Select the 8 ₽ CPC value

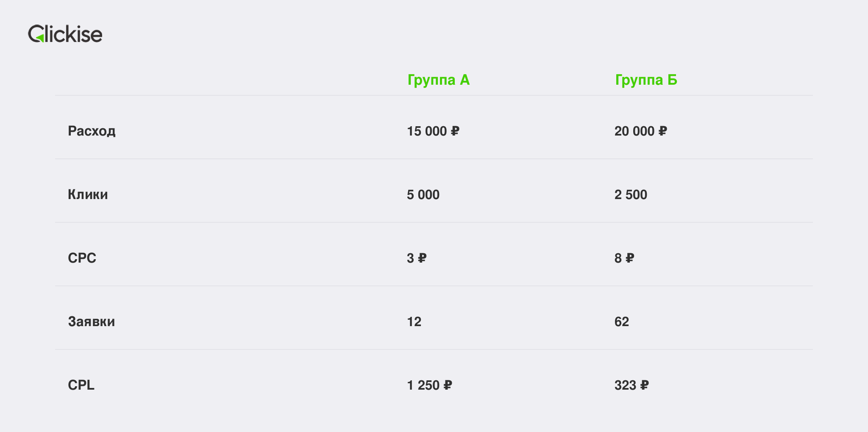(x=624, y=258)
